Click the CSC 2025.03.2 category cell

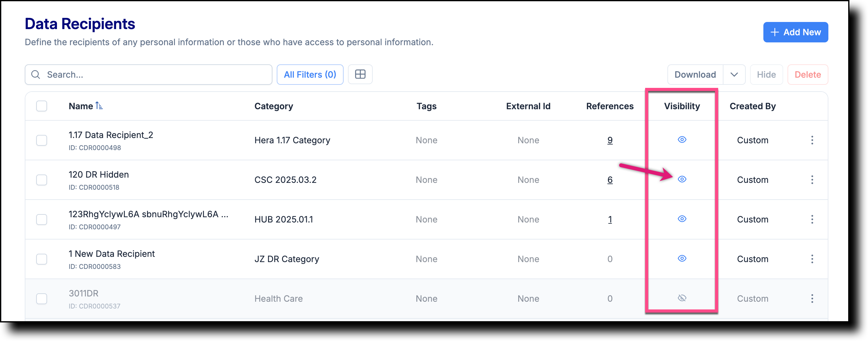[285, 179]
